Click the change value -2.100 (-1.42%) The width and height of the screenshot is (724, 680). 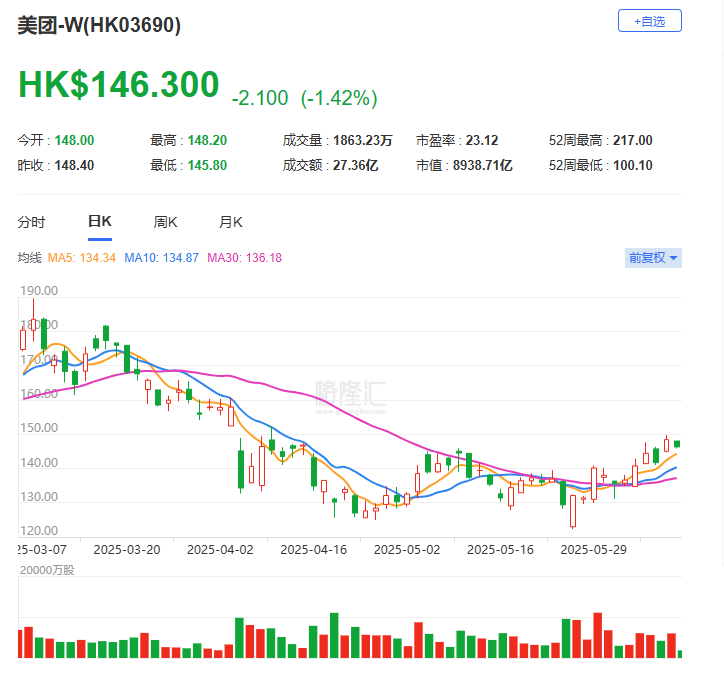[x=304, y=98]
